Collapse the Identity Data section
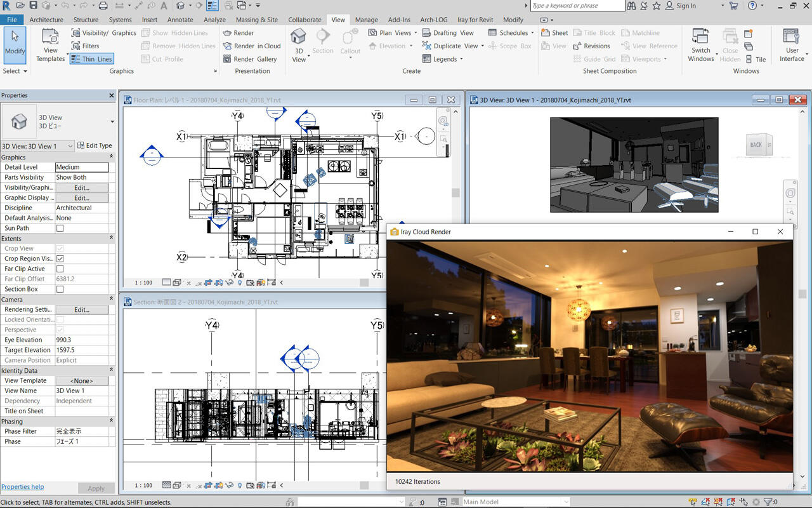812x508 pixels. [112, 371]
